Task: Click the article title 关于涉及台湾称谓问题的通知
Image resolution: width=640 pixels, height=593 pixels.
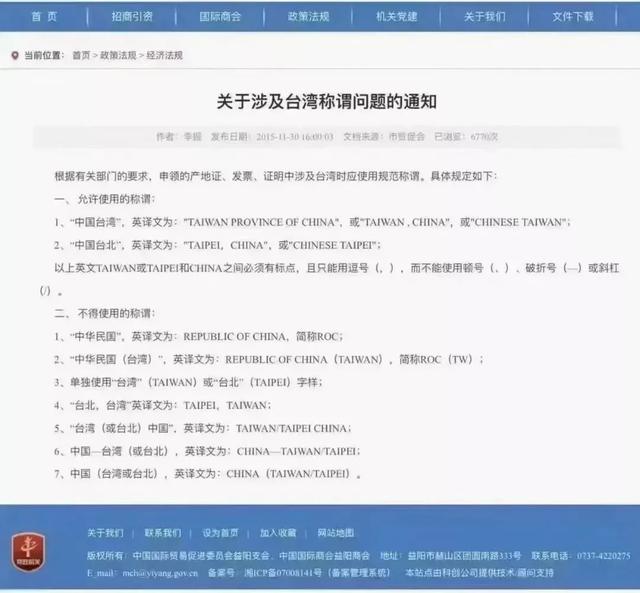Action: 327,102
